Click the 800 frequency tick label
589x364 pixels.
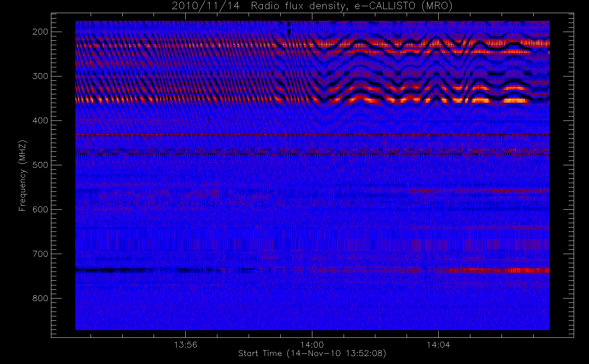click(40, 298)
